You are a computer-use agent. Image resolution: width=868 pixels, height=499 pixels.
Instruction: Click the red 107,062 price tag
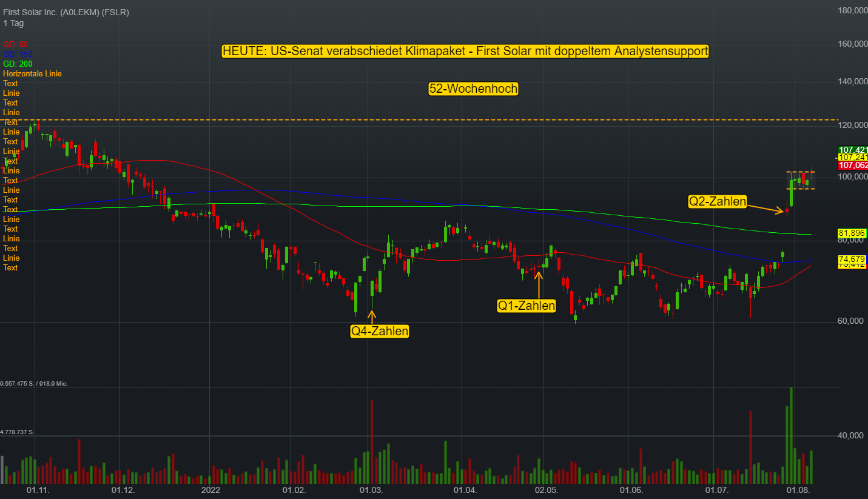point(853,165)
